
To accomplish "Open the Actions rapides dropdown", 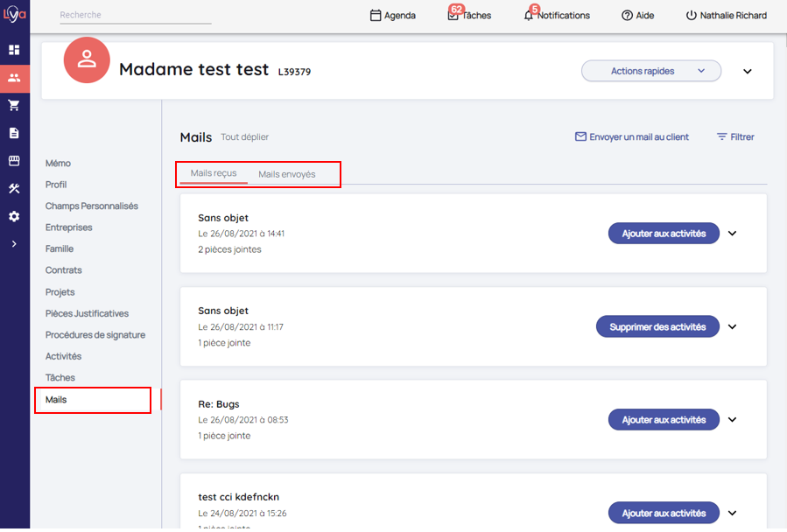I will 650,71.
